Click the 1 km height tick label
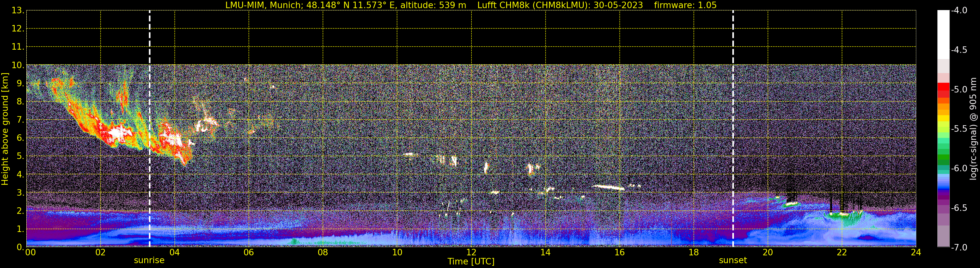The image size is (980, 268). tap(20, 229)
